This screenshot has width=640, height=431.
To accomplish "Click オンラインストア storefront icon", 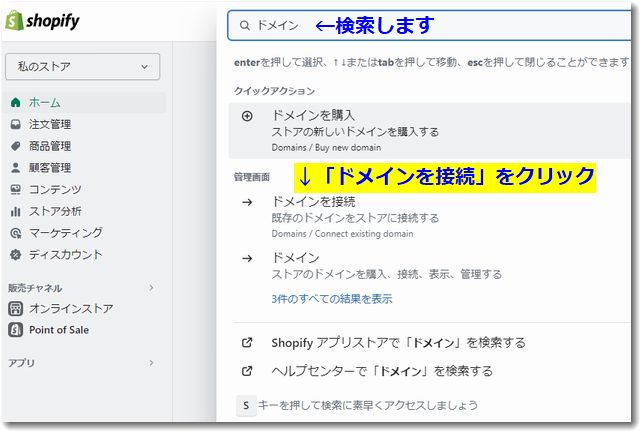I will pyautogui.click(x=16, y=309).
